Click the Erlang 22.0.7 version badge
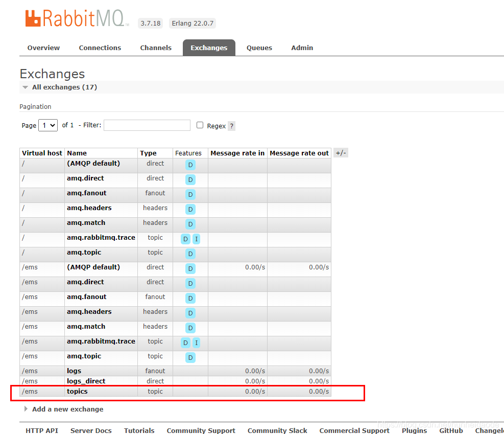 192,23
